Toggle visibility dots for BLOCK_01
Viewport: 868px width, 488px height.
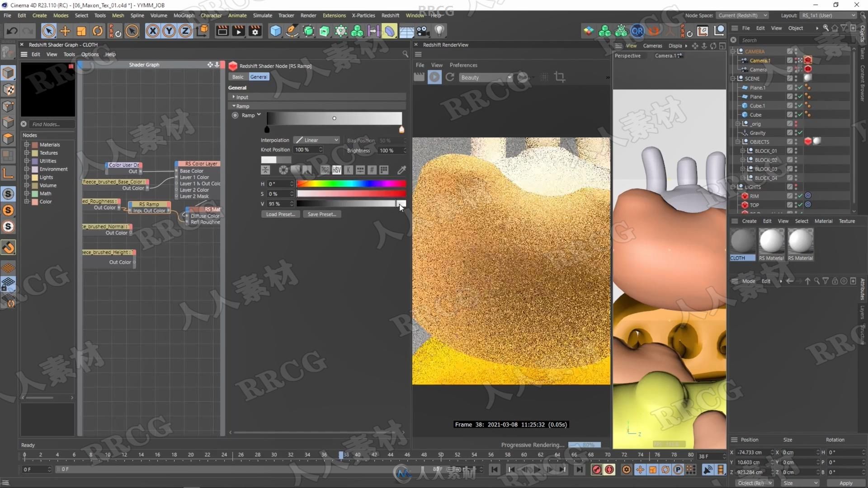[x=796, y=151]
